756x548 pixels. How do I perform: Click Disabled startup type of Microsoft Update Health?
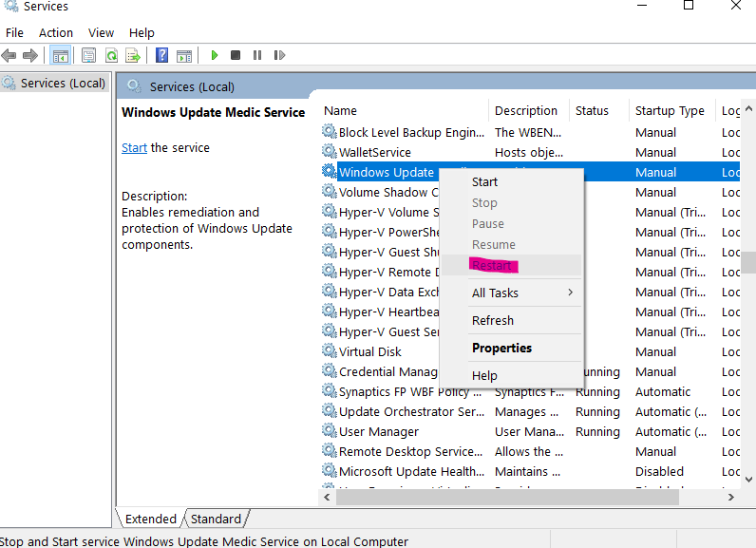tap(659, 471)
